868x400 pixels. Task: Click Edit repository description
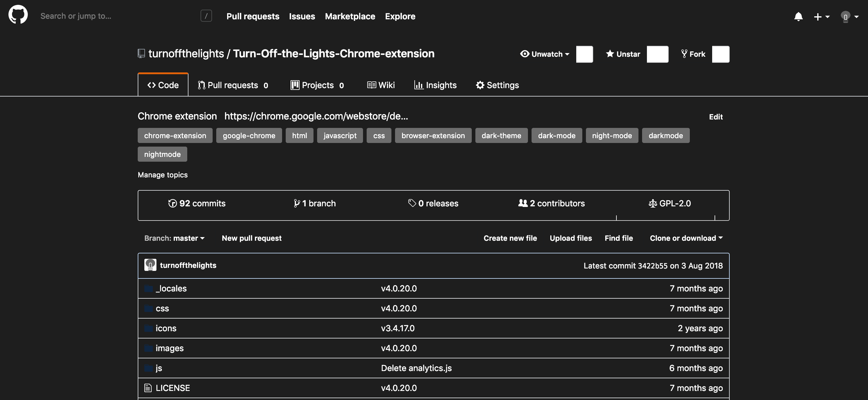(x=716, y=117)
